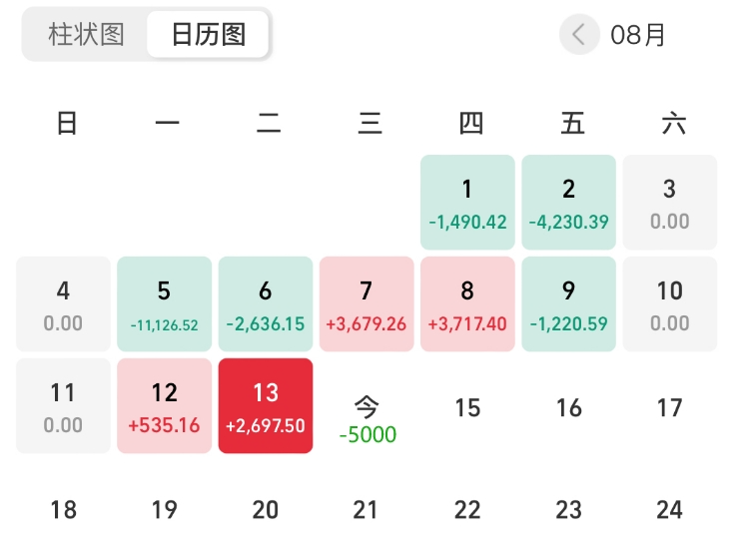Open month label 08月
The height and width of the screenshot is (560, 746).
click(637, 35)
